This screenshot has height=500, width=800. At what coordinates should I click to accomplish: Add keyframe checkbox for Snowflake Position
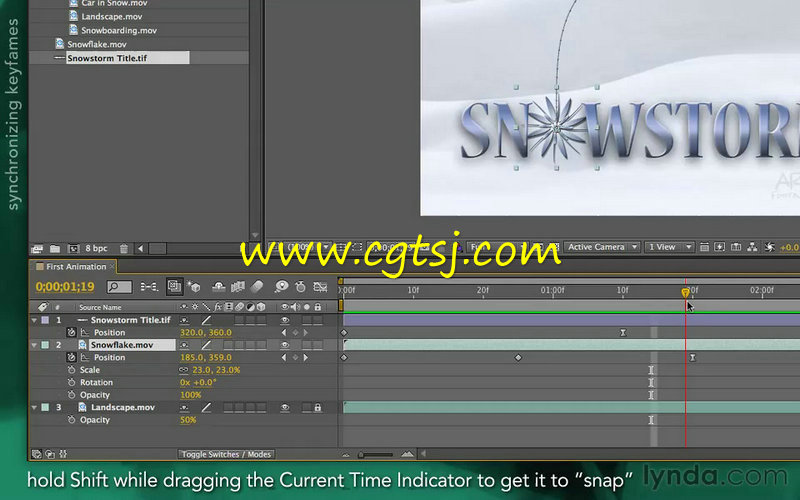pyautogui.click(x=295, y=358)
